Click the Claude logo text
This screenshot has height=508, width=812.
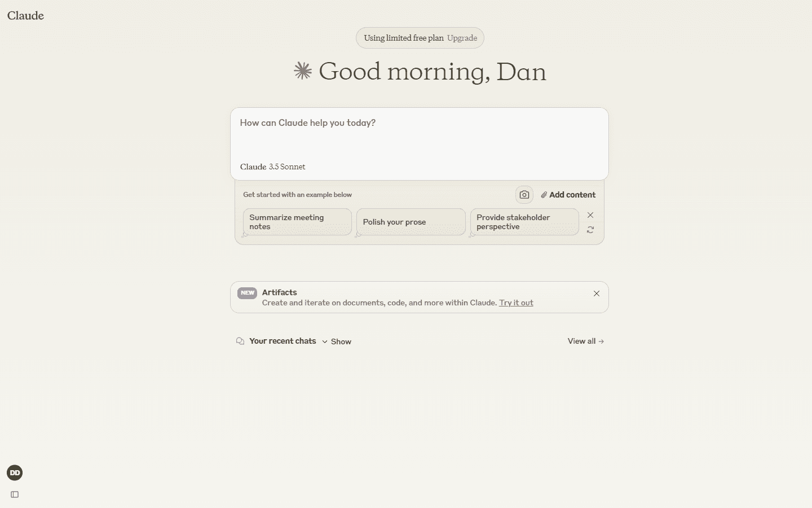(x=25, y=16)
